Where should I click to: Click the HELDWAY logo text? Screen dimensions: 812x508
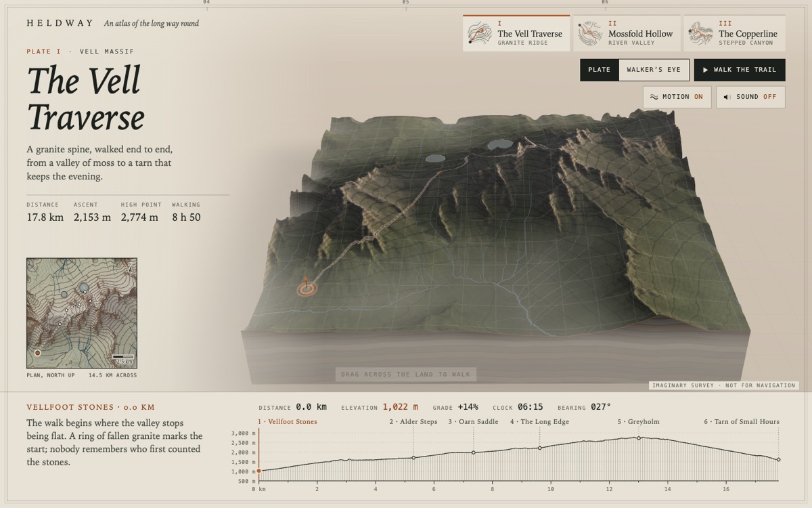click(60, 23)
